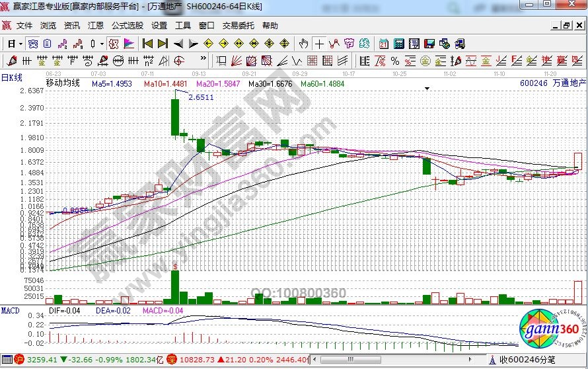Viewport: 588px width, 369px height.
Task: Toggle the yellow diamond left-arrow button
Action: coord(208,44)
